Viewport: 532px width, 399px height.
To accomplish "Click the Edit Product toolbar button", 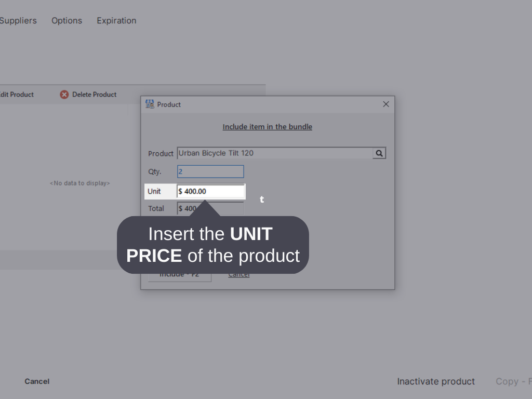I will pyautogui.click(x=17, y=95).
